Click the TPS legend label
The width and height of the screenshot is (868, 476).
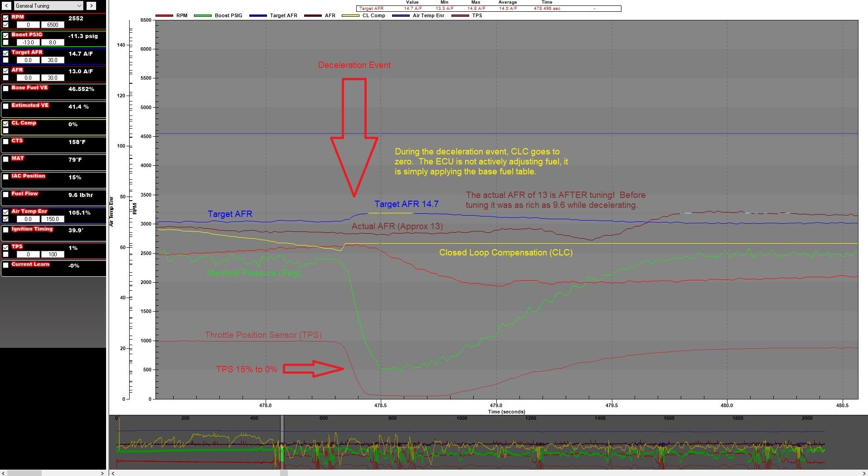click(x=477, y=15)
